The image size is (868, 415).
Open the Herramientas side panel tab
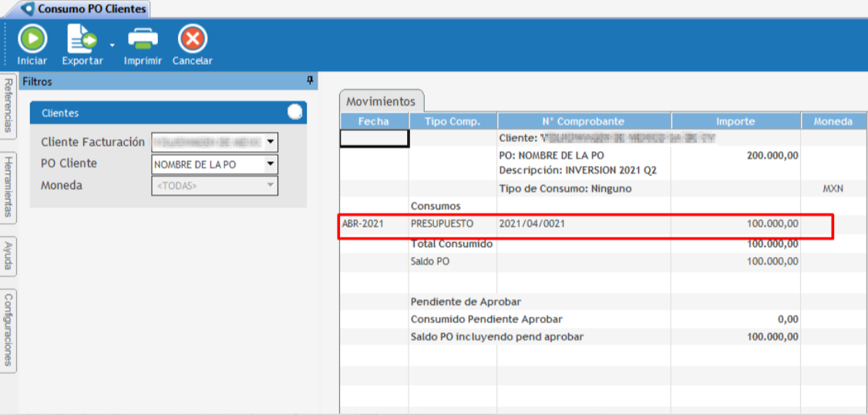(8, 186)
